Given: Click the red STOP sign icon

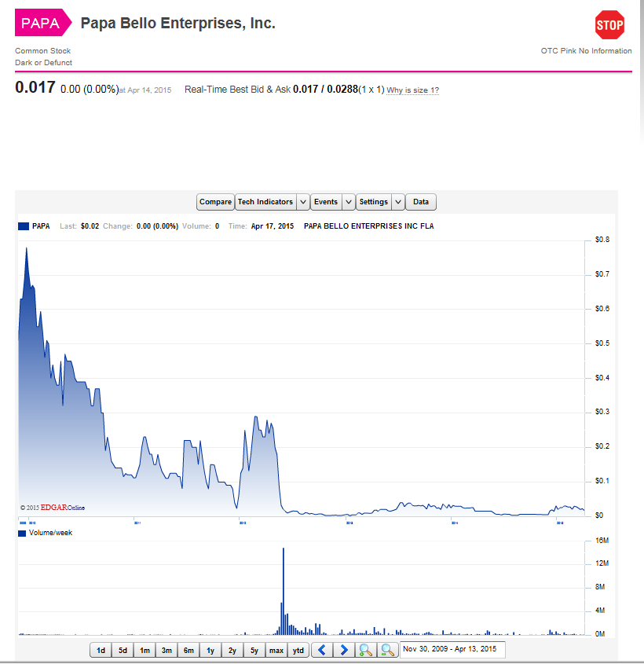Looking at the screenshot, I should pos(609,25).
